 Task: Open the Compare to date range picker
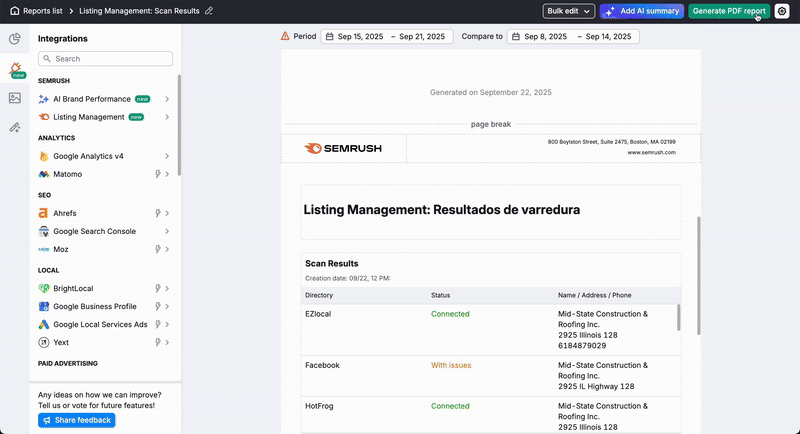click(x=573, y=36)
